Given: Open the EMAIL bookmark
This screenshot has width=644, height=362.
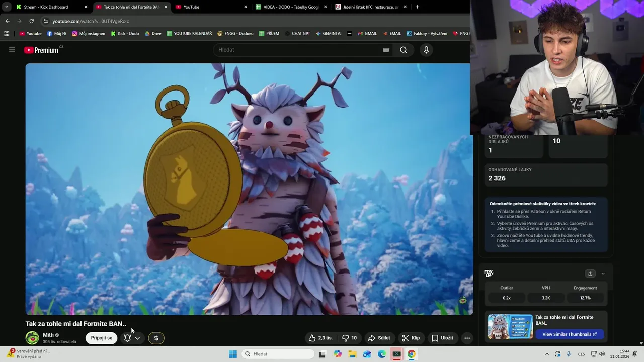Looking at the screenshot, I should click(x=392, y=34).
